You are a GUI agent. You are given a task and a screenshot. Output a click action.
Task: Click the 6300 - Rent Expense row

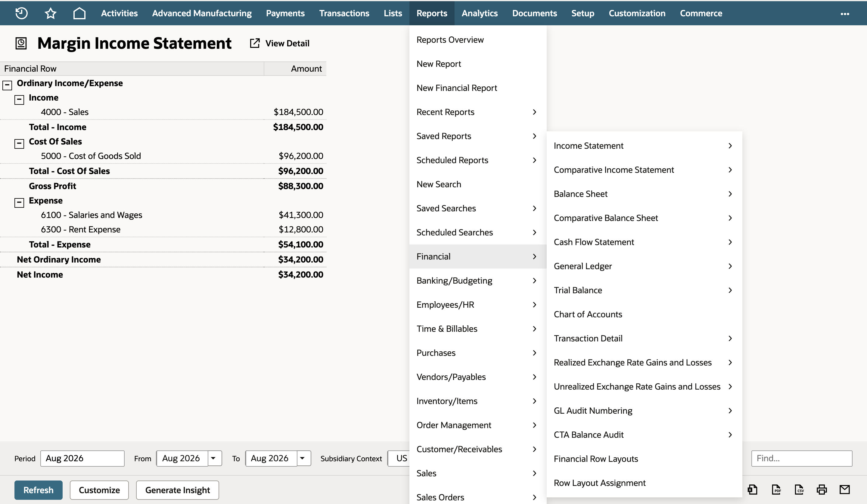(x=163, y=229)
